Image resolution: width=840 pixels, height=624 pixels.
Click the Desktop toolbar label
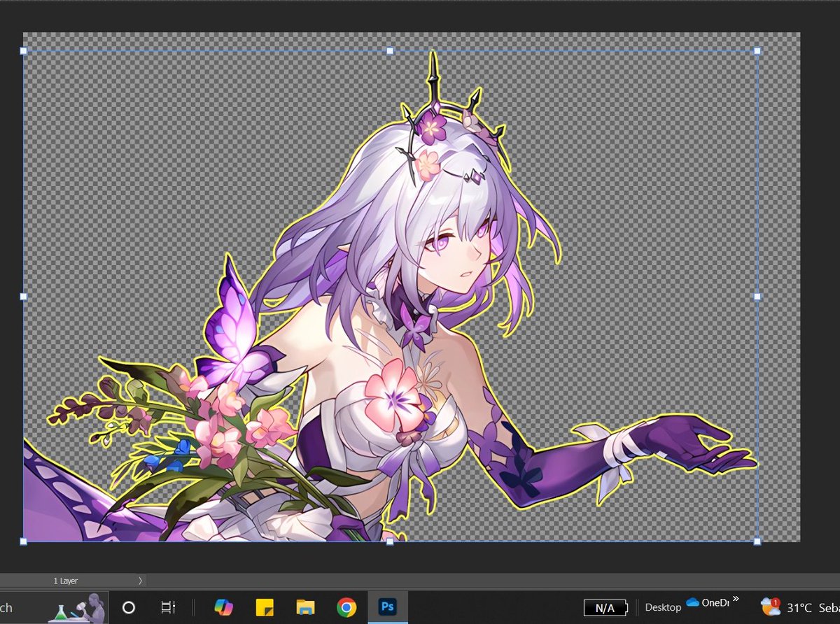[663, 607]
